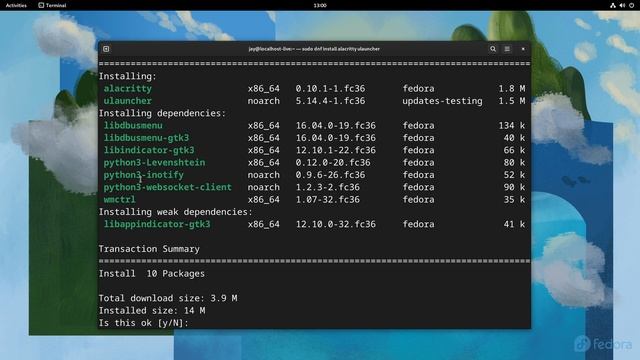Screen dimensions: 640x360
Task: Click python3-websocket-client package name
Action: 167,187
